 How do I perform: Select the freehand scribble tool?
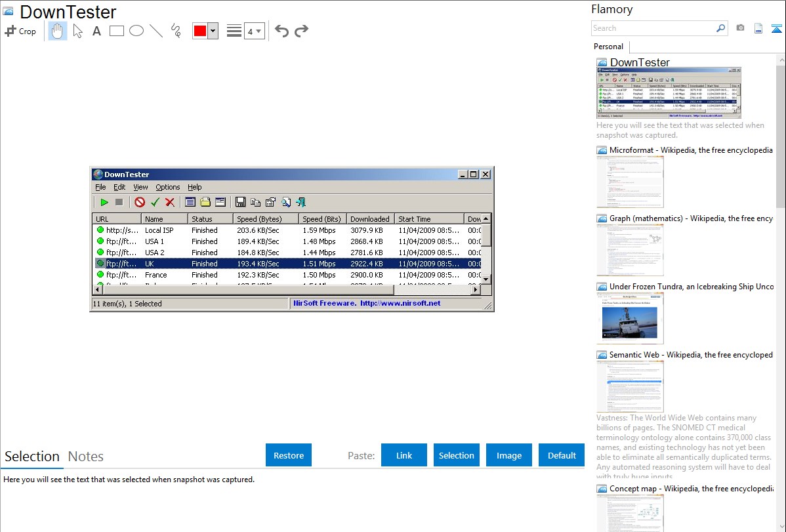pyautogui.click(x=176, y=31)
